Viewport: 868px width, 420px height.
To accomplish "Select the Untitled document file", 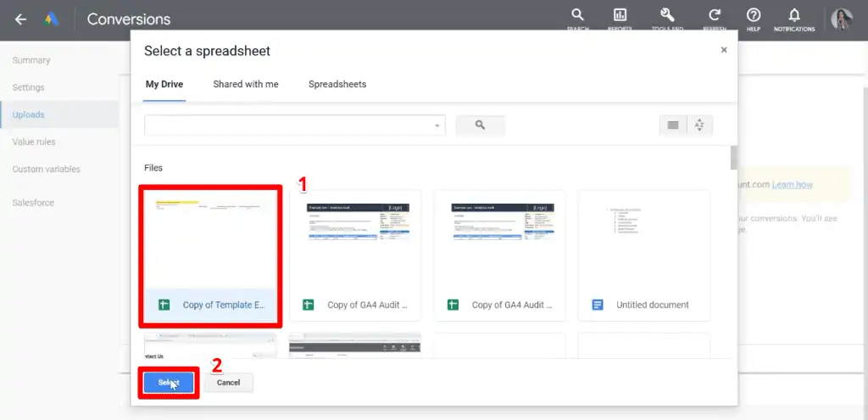I will tap(644, 256).
